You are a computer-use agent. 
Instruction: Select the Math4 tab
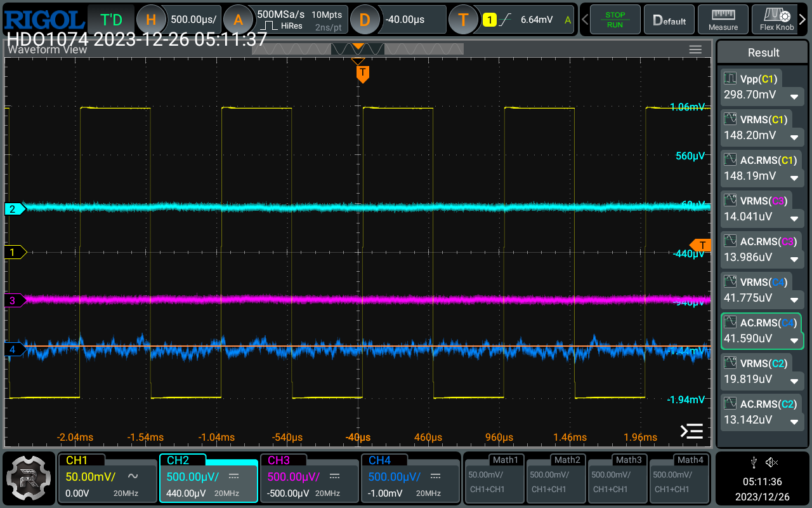(x=690, y=460)
